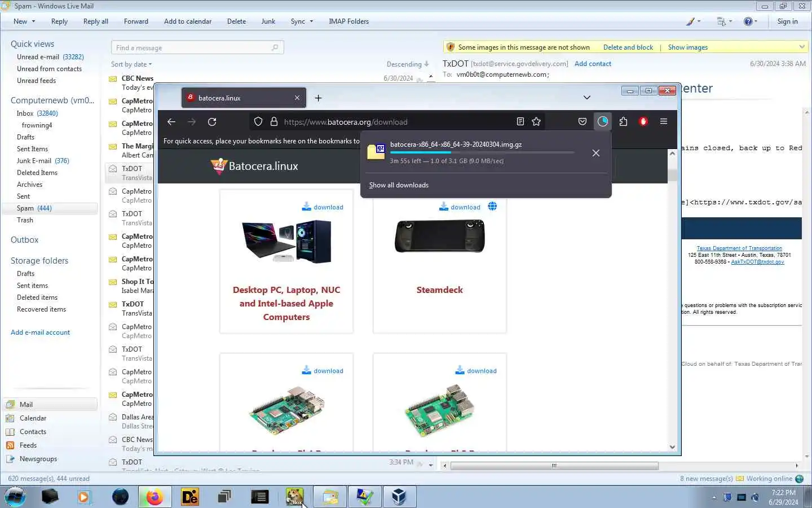
Task: Click the download progress bar
Action: (x=482, y=152)
